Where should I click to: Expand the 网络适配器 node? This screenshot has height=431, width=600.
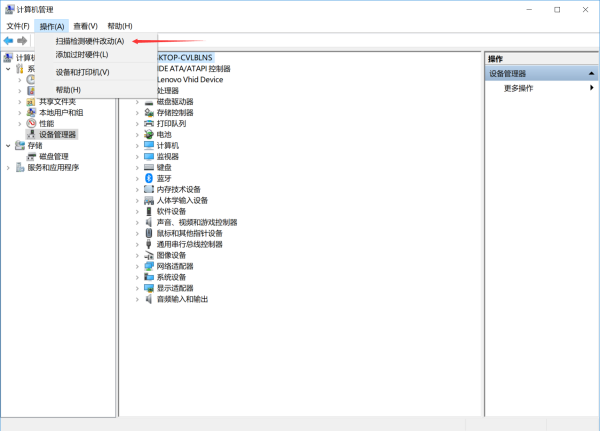pyautogui.click(x=137, y=266)
